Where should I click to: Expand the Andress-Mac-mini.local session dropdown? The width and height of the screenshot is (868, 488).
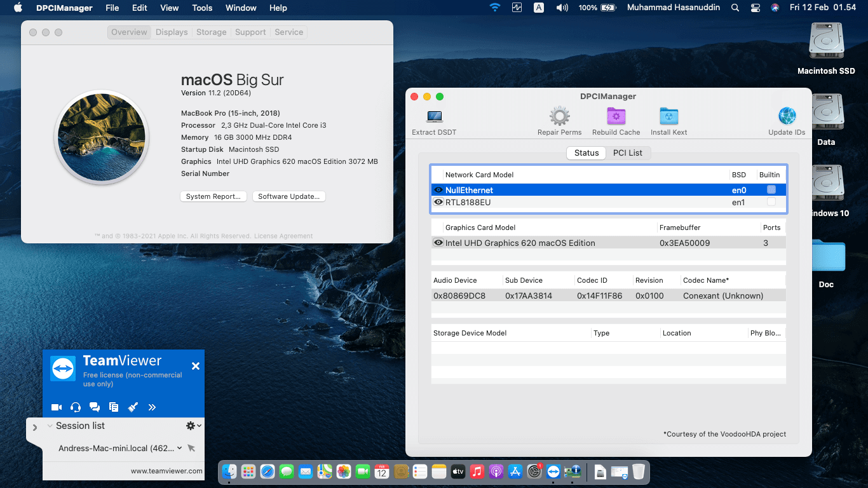pyautogui.click(x=180, y=448)
